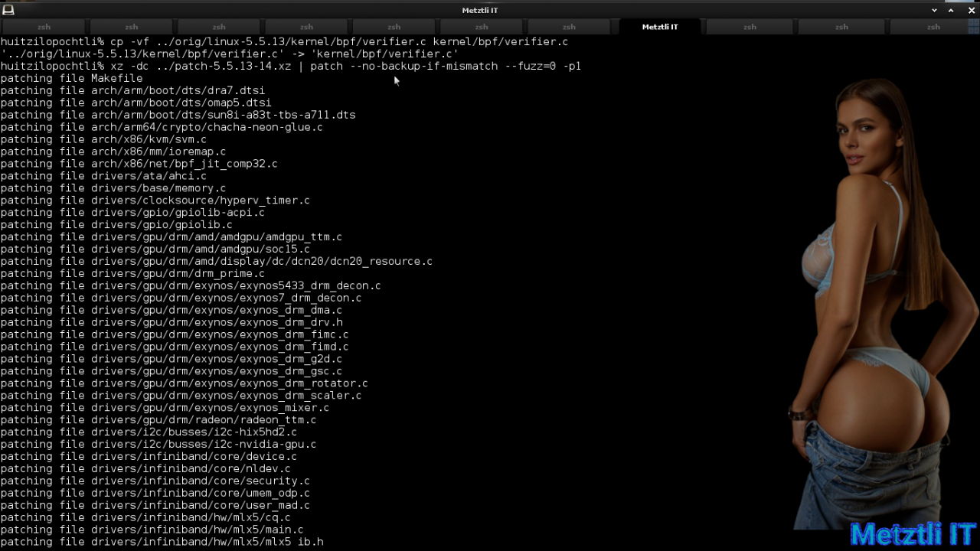Viewport: 980px width, 551px height.
Task: Click the line for drivers/base/memory.c
Action: [113, 188]
